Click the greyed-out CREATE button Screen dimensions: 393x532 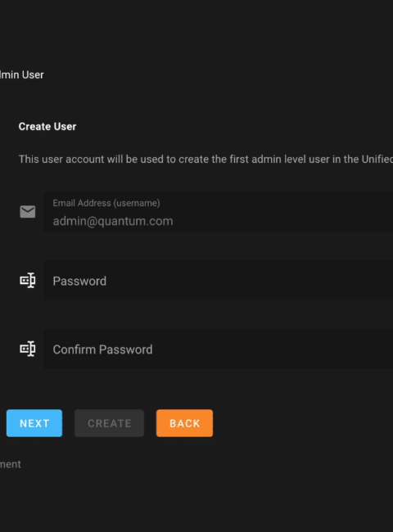109,423
